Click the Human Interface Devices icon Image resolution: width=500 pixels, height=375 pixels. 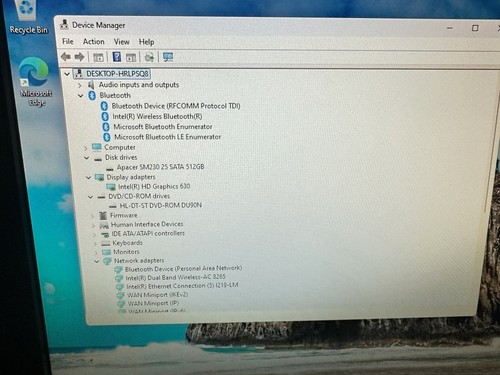(x=104, y=225)
